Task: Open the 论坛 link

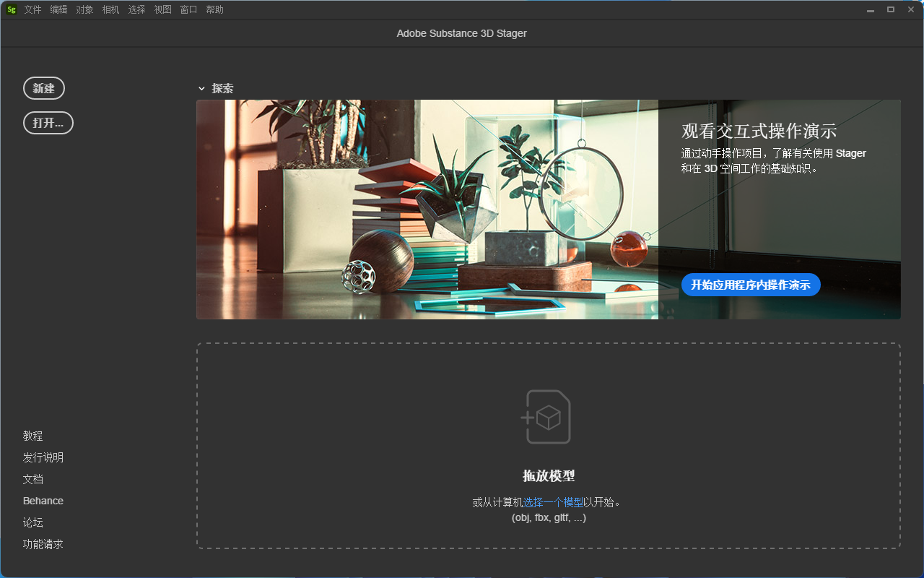Action: [33, 522]
